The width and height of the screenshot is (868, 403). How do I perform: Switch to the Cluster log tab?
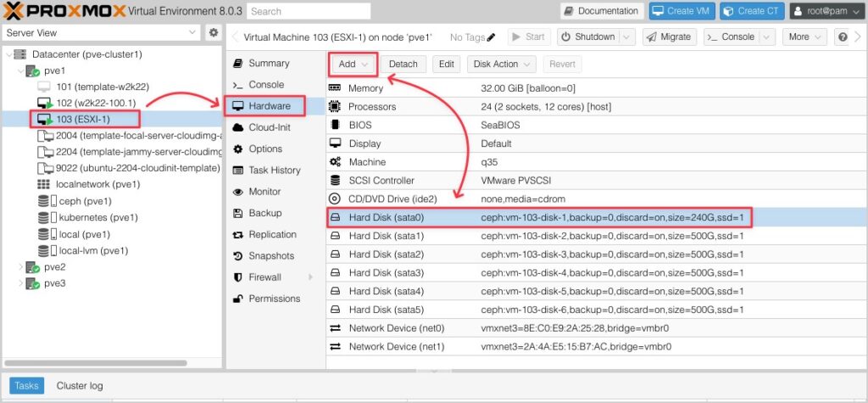[x=80, y=386]
